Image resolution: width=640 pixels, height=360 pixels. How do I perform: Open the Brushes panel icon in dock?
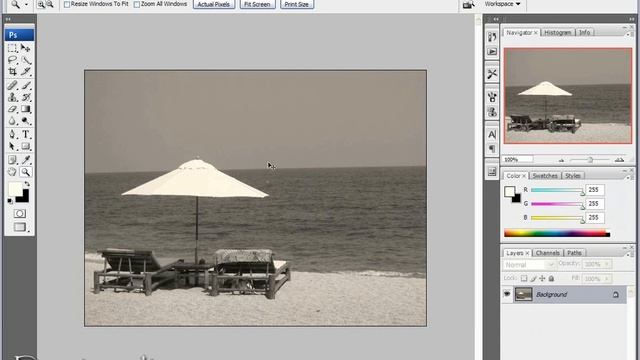click(x=492, y=97)
